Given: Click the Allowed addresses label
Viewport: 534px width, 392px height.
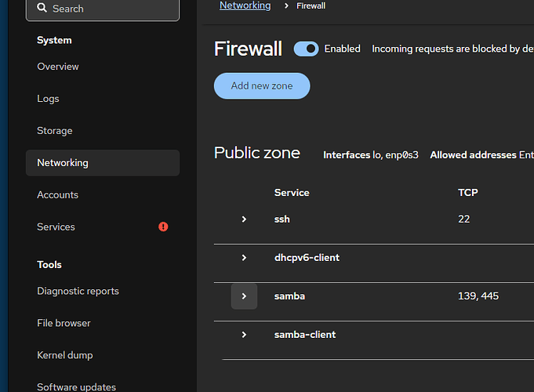Looking at the screenshot, I should (x=474, y=155).
